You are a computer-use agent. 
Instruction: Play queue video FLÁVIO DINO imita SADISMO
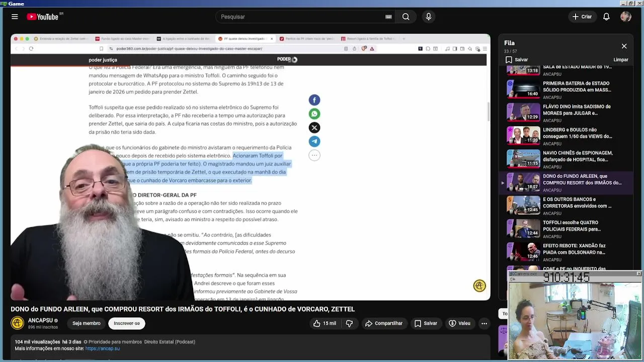point(566,113)
